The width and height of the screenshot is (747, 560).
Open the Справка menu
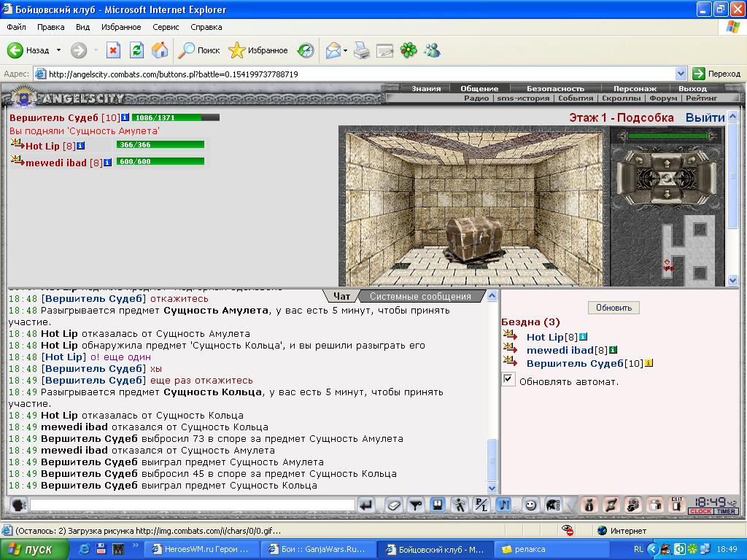coord(206,27)
